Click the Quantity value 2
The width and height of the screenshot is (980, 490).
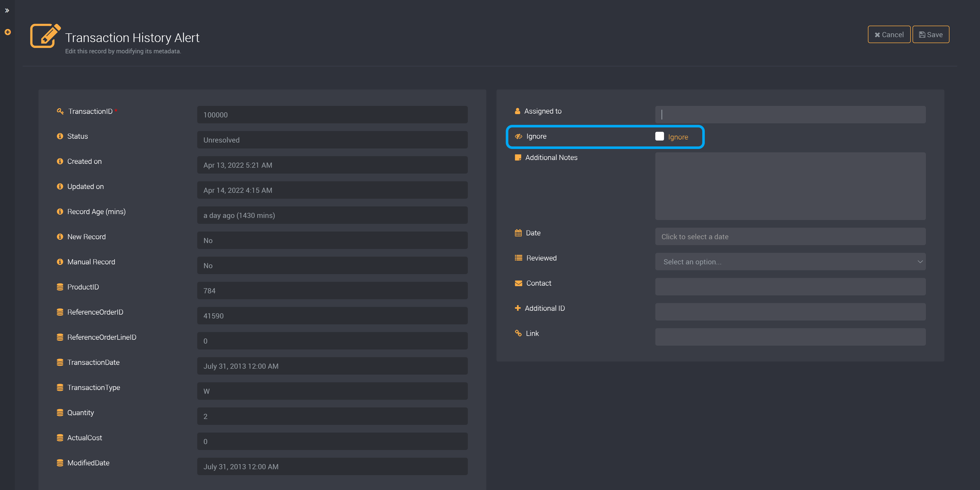pos(332,416)
